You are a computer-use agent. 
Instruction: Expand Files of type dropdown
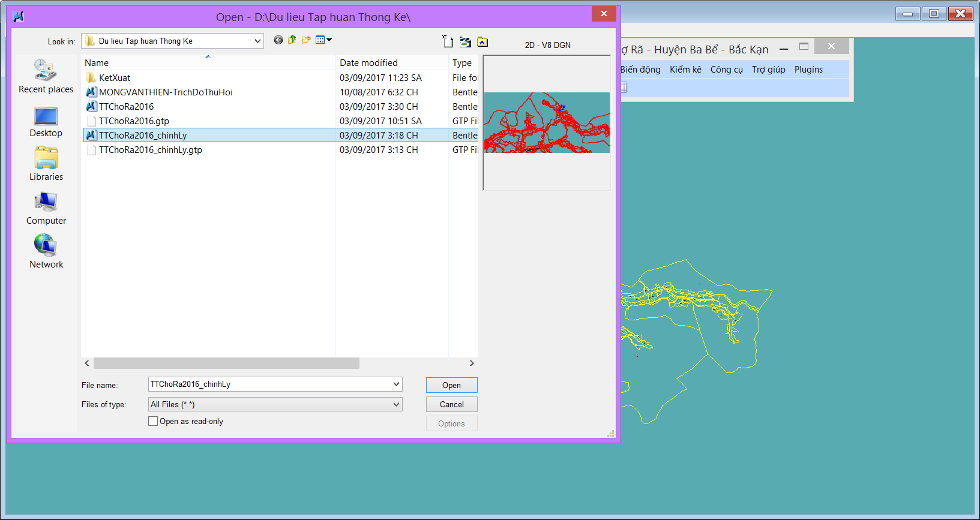(396, 405)
